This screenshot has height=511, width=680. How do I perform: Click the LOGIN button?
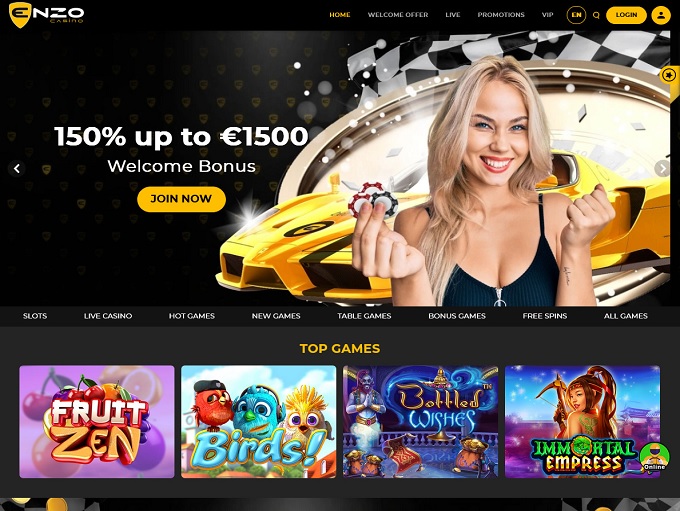tap(626, 15)
